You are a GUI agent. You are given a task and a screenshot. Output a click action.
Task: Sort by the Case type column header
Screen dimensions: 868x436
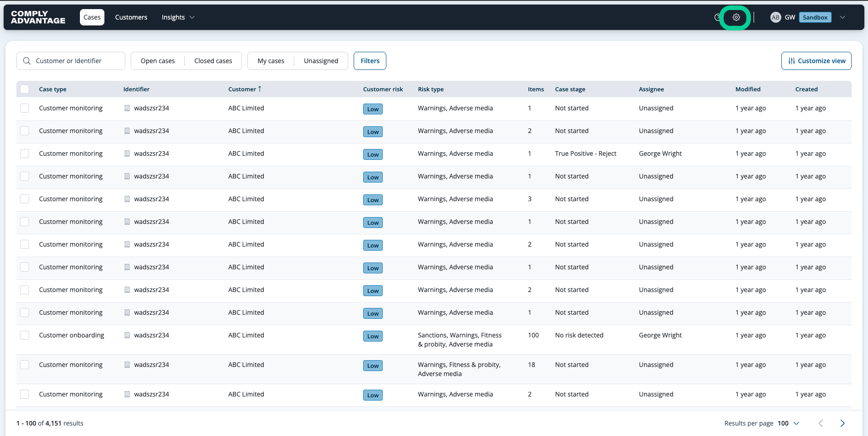(x=53, y=89)
